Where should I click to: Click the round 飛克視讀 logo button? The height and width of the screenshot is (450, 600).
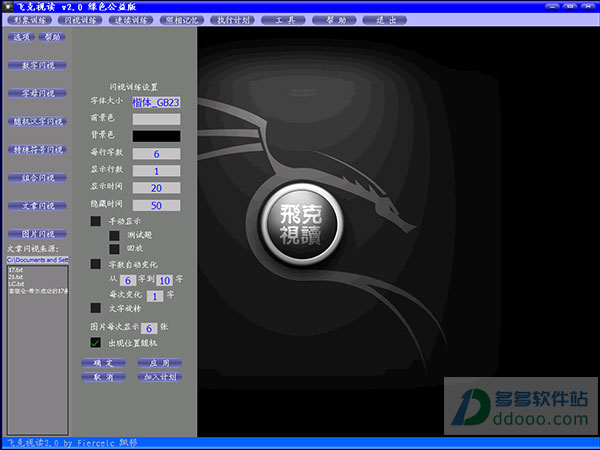(301, 225)
